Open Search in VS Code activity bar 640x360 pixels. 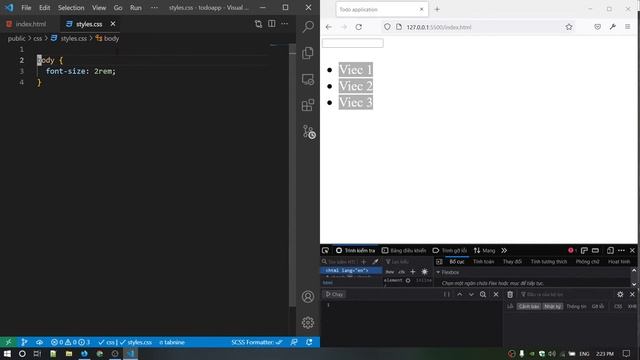[x=308, y=27]
